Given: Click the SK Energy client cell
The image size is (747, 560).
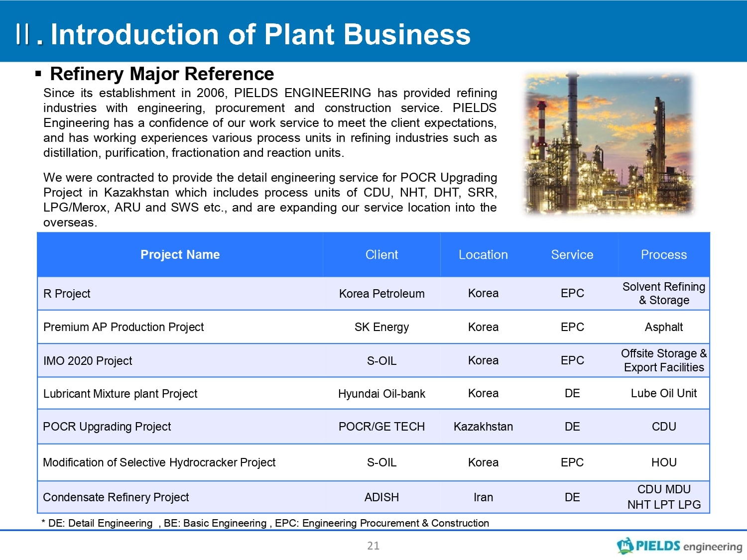Looking at the screenshot, I should point(381,327).
